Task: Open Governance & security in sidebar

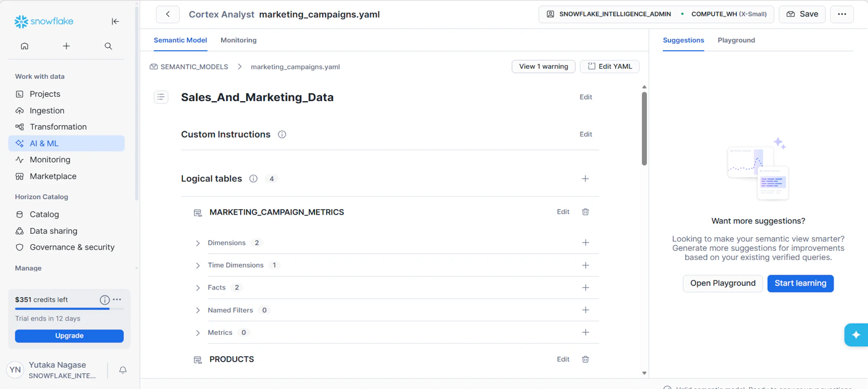Action: tap(67, 247)
